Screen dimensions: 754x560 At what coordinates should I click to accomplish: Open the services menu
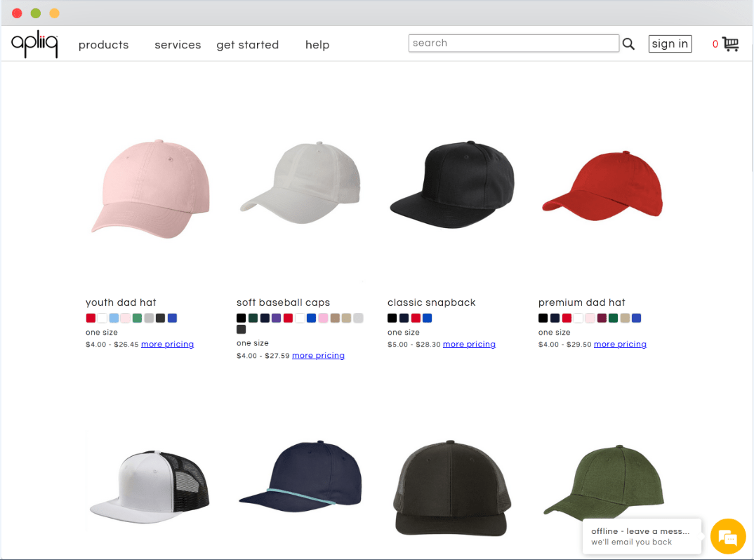point(178,45)
